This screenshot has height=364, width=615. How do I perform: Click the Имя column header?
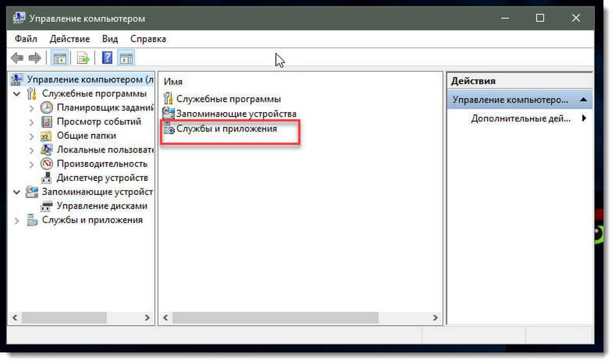tap(173, 81)
